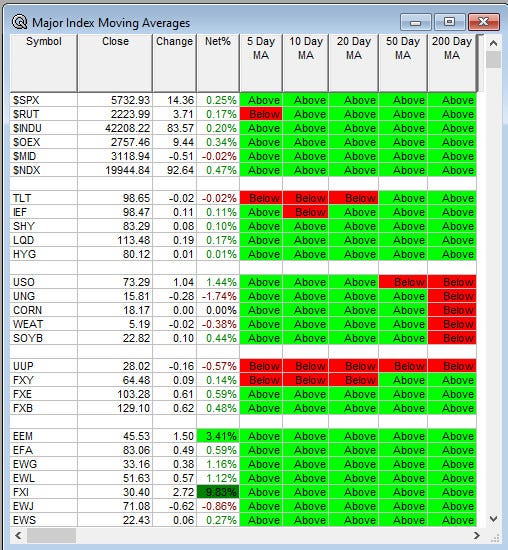Sort by the Close column header
This screenshot has height=550, width=508.
click(x=115, y=63)
